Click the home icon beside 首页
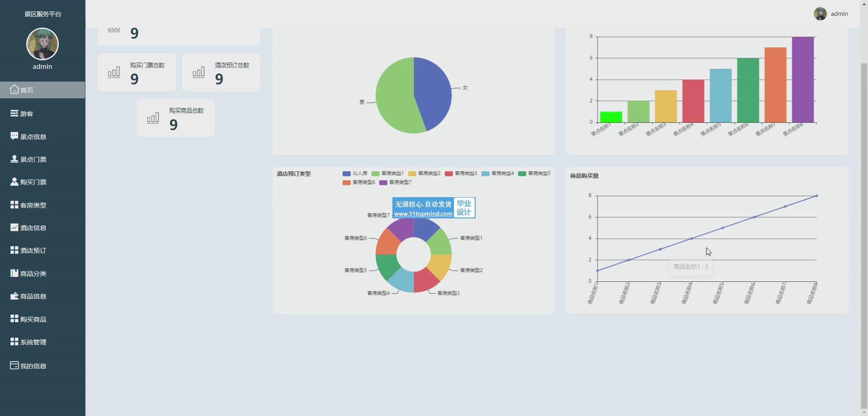Screen dimensions: 868x416 click(x=14, y=90)
